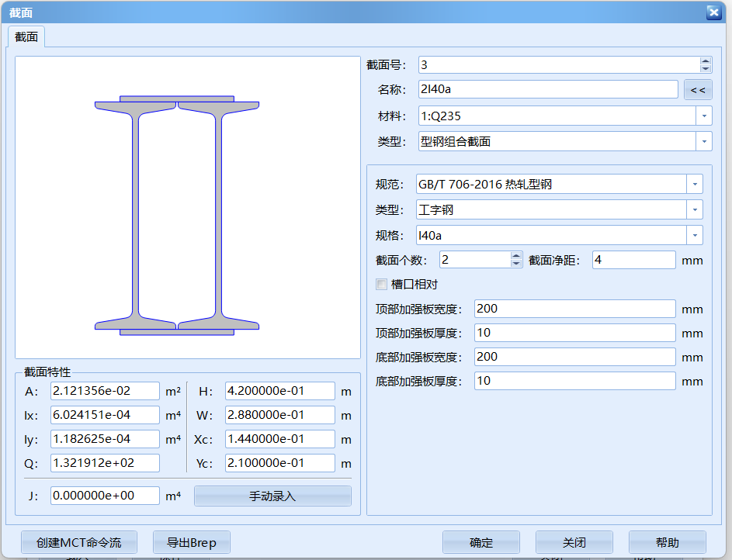Screen dimensions: 732x560
Task: Click the << collapse arrow next to 名称 field
Action: coord(698,89)
